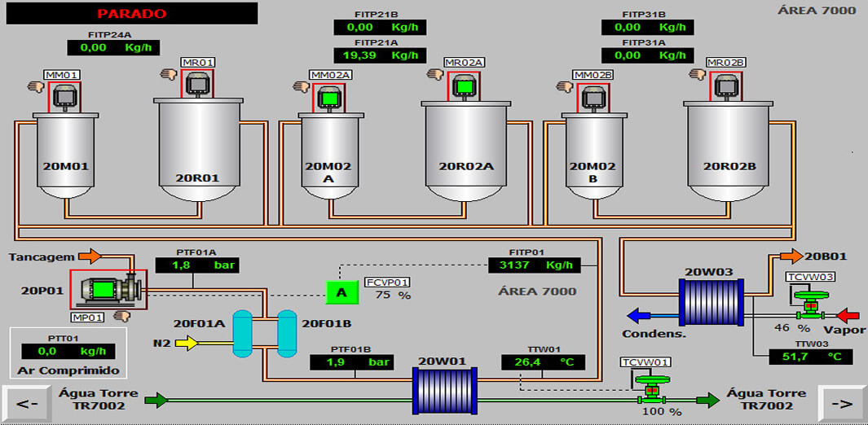Select the MM02B motor icon
Image resolution: width=868 pixels, height=425 pixels.
(593, 98)
